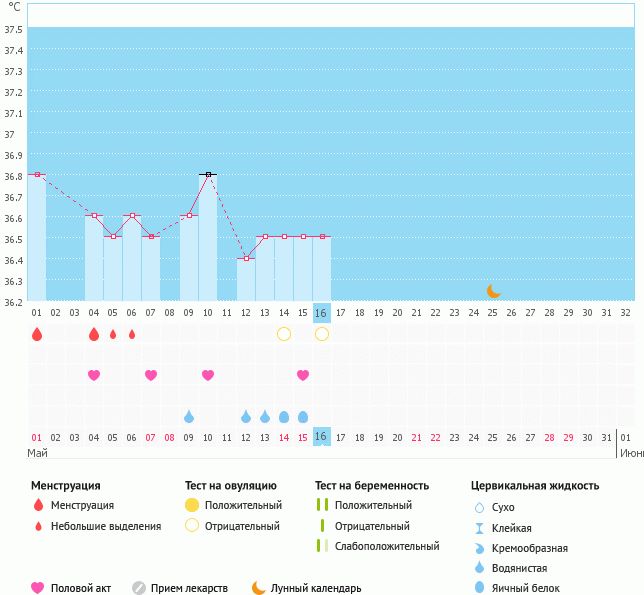Click the temperature point at 36.8 on day 10
This screenshot has width=644, height=595.
[208, 175]
